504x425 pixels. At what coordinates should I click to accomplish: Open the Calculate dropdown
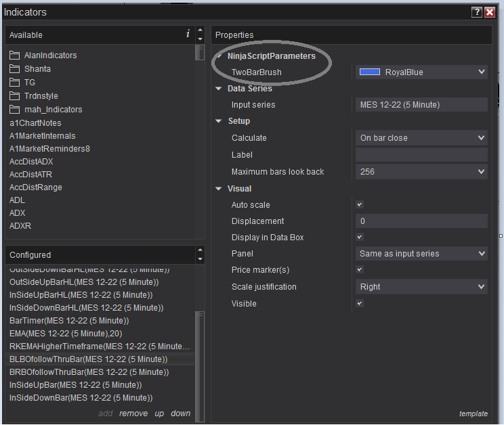421,138
